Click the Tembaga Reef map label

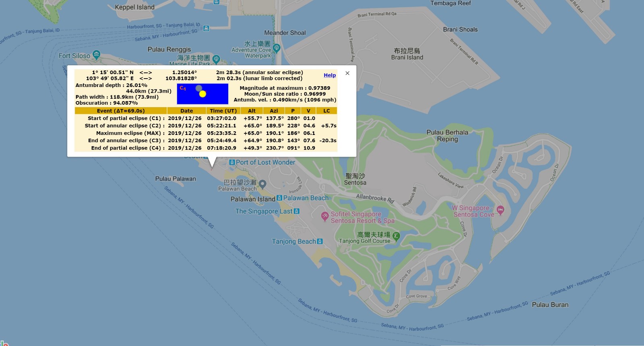pyautogui.click(x=451, y=3)
